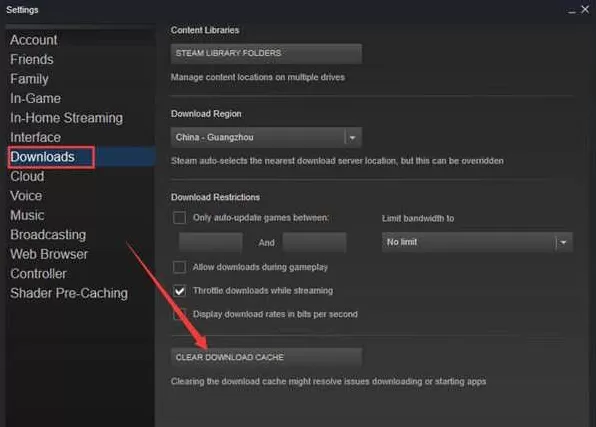Minimize the Settings window
Viewport: 596px width, 427px height.
click(572, 10)
